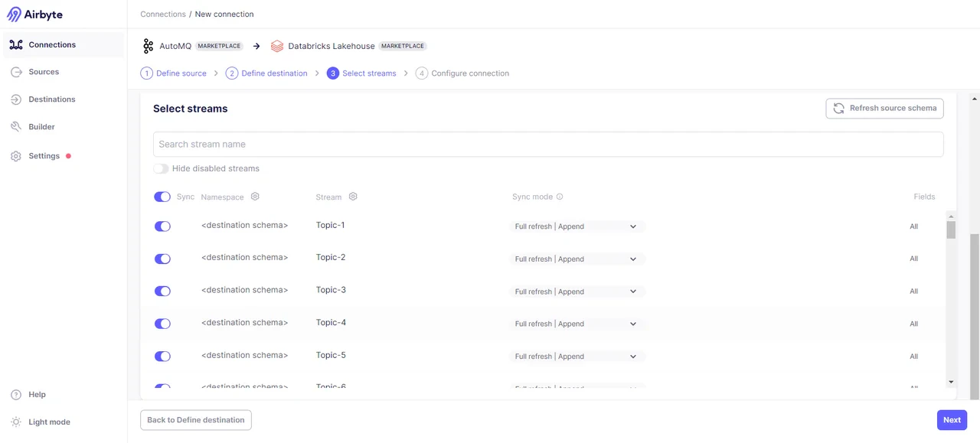Viewport: 980px width, 443px height.
Task: Click the Next button
Action: (952, 419)
